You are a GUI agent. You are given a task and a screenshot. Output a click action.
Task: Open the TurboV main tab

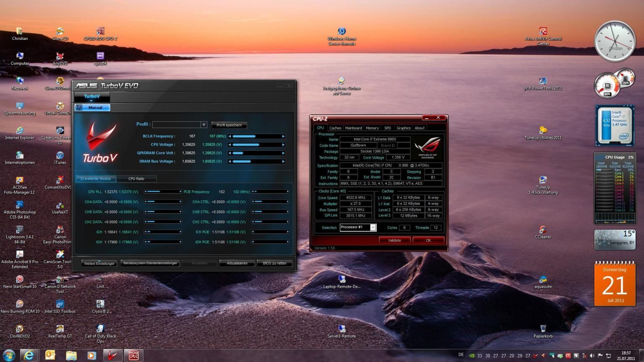[92, 97]
